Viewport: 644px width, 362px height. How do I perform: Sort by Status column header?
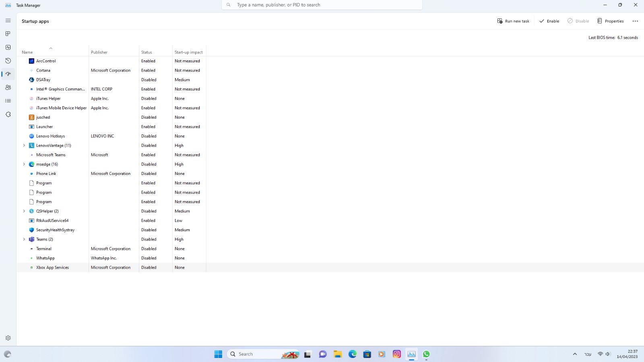pyautogui.click(x=156, y=50)
